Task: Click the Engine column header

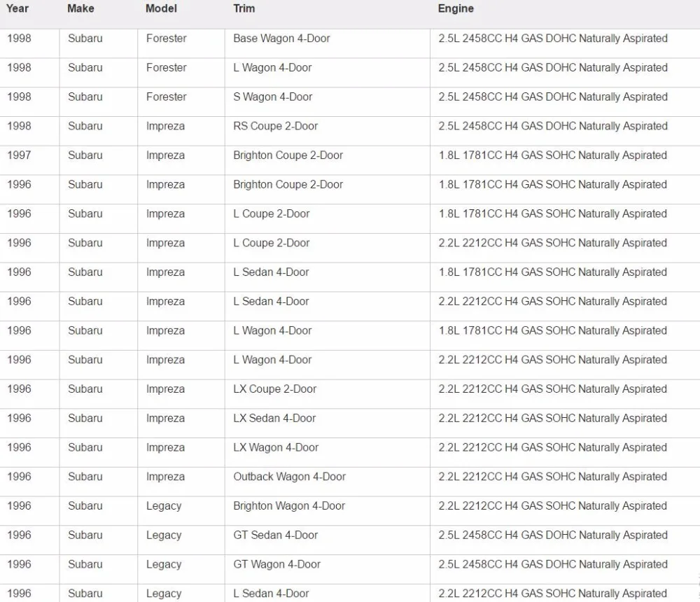Action: [456, 8]
